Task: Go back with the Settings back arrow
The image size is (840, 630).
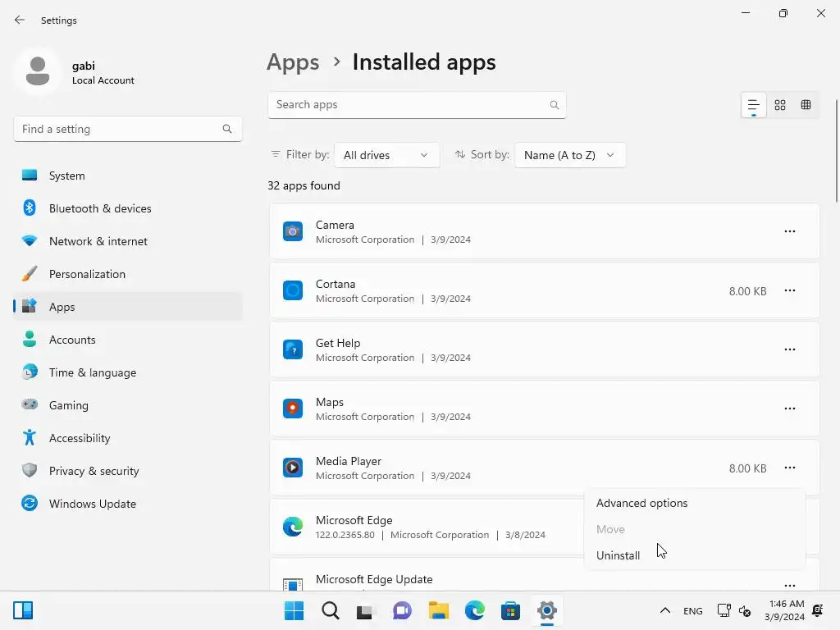Action: (x=20, y=20)
